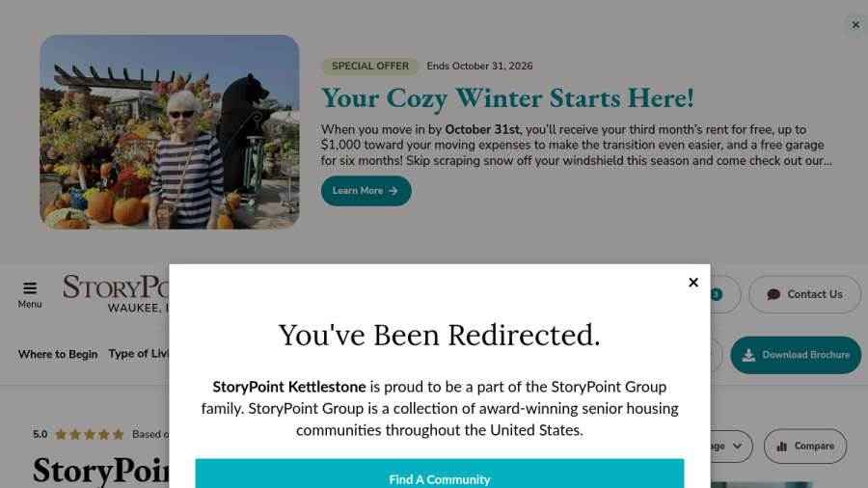The height and width of the screenshot is (488, 868).
Task: Expand the dropdown chevron beside Compare
Action: 738,446
